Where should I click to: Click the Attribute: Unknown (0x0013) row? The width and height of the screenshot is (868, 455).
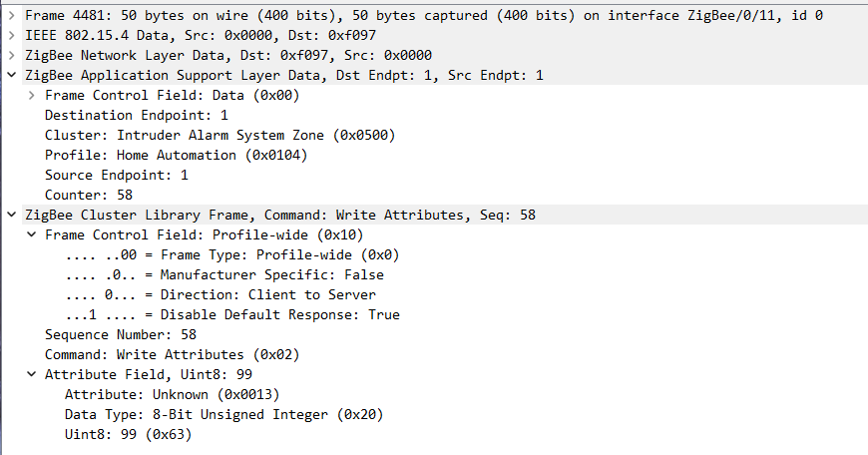coord(172,395)
